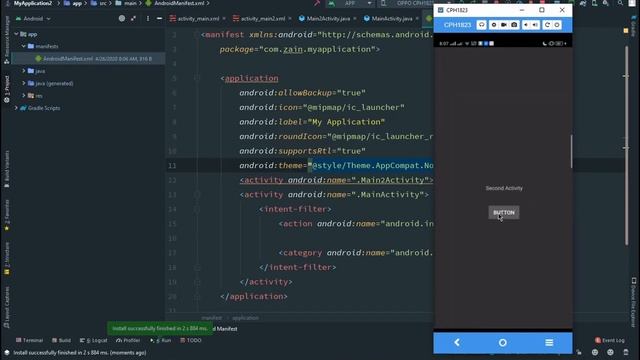Expand the java (generated) folder node

24,83
